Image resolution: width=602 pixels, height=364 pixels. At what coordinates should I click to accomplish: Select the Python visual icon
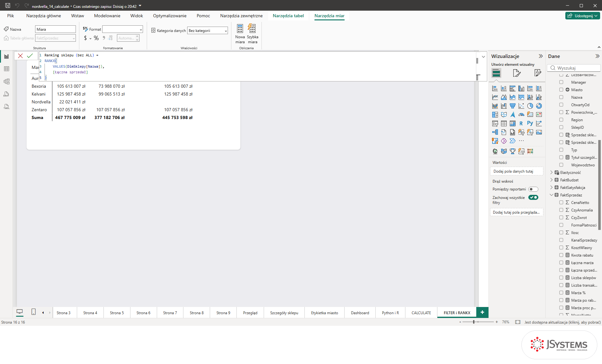(x=530, y=123)
